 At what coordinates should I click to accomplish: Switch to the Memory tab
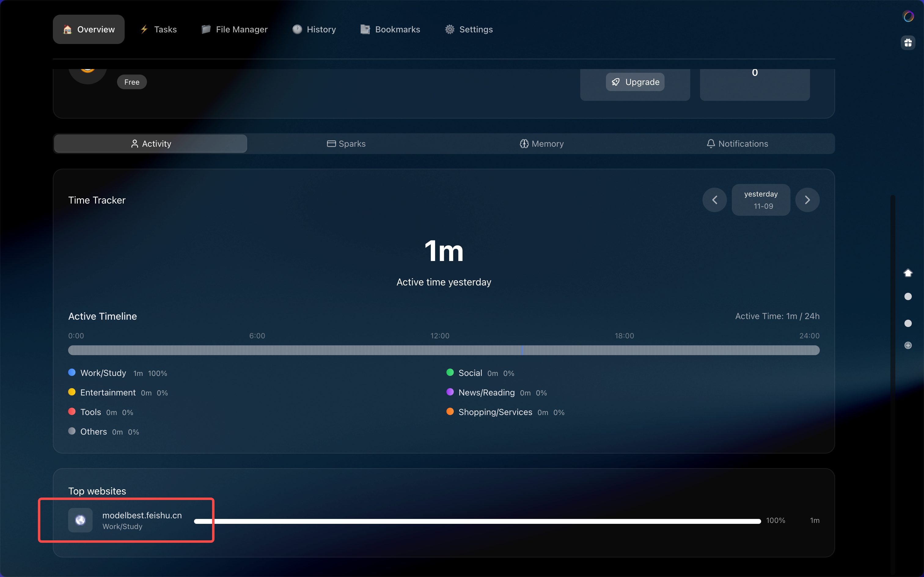tap(541, 144)
